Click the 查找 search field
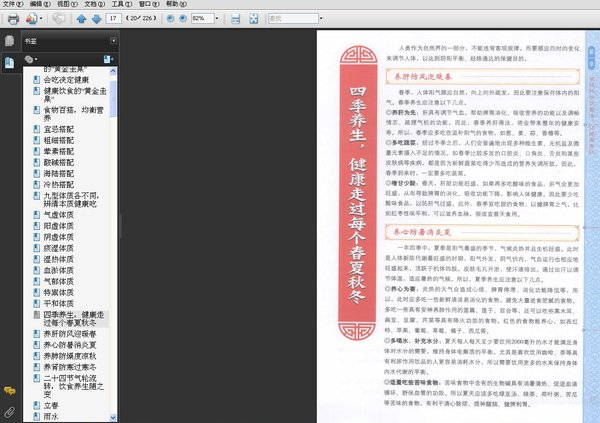This screenshot has height=423, width=600. coord(293,18)
